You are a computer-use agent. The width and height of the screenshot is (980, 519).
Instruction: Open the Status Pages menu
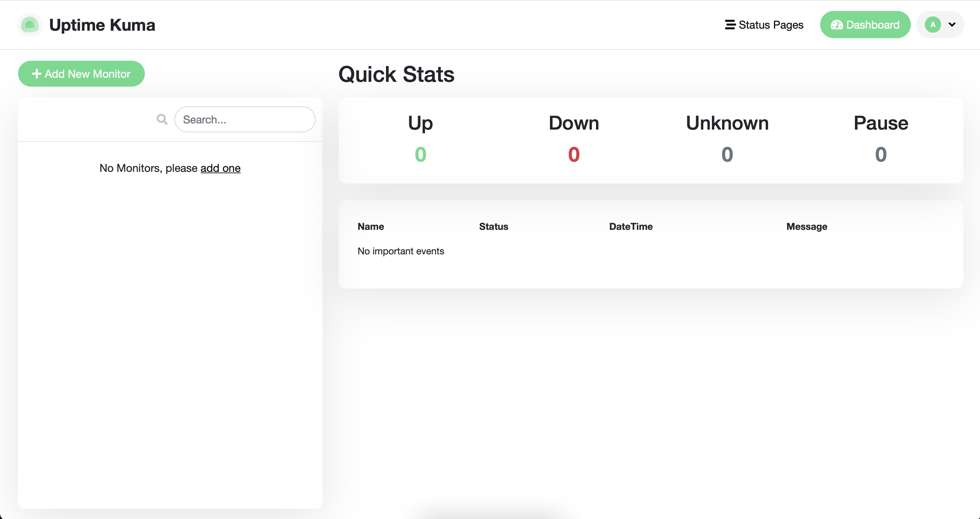[771, 24]
